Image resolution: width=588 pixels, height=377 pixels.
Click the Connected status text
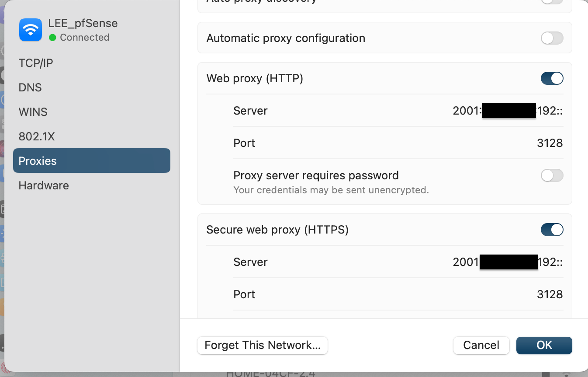click(x=85, y=38)
